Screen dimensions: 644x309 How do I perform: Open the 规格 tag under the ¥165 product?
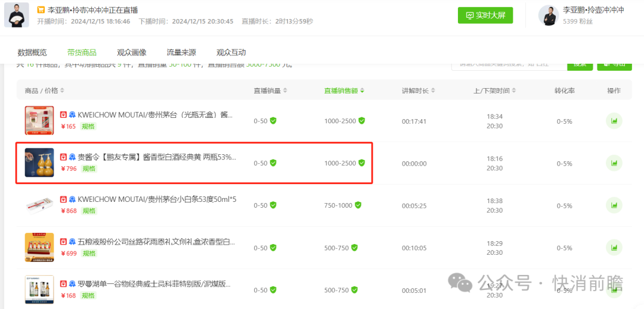[x=89, y=126]
